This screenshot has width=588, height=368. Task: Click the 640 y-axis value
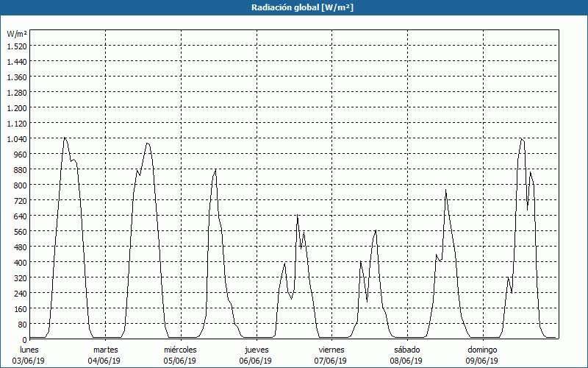click(x=21, y=216)
